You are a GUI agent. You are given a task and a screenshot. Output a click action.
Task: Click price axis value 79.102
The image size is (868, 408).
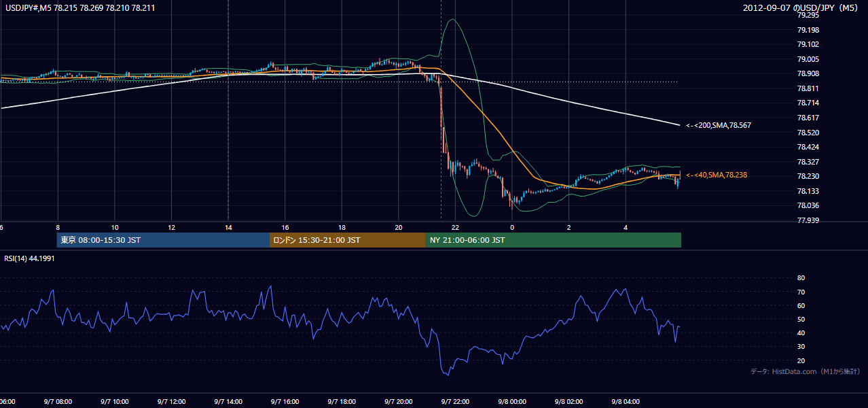point(807,44)
